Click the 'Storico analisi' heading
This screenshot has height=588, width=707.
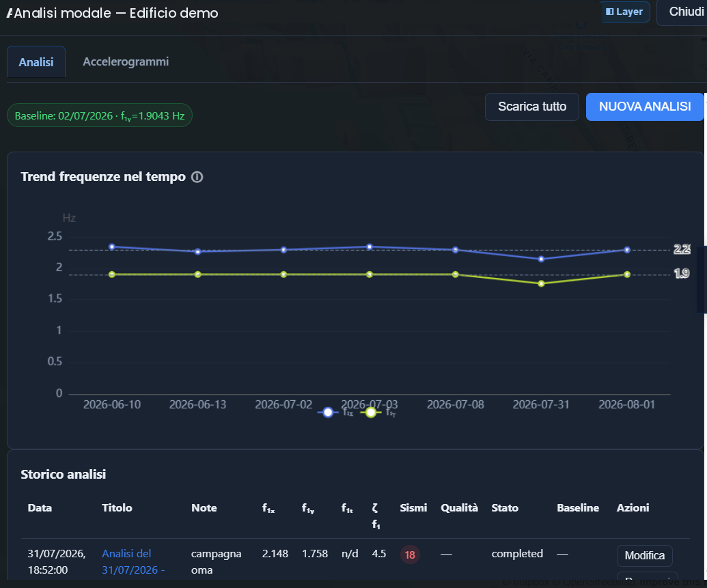point(63,475)
